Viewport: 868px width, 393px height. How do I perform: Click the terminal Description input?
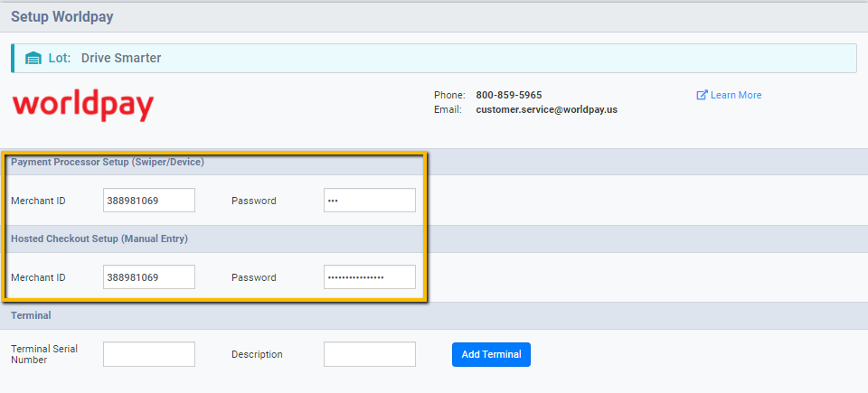pos(370,354)
